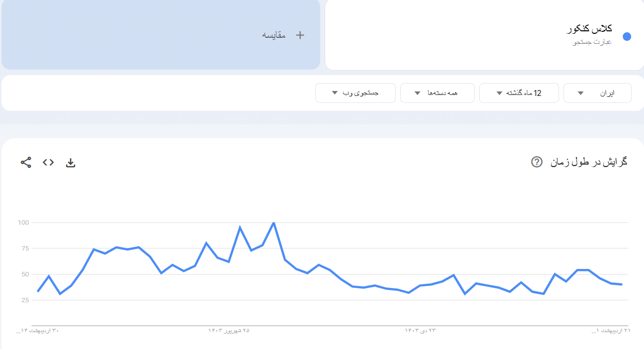644x349 pixels.
Task: Click the کلاس کنکور search term
Action: 589,29
